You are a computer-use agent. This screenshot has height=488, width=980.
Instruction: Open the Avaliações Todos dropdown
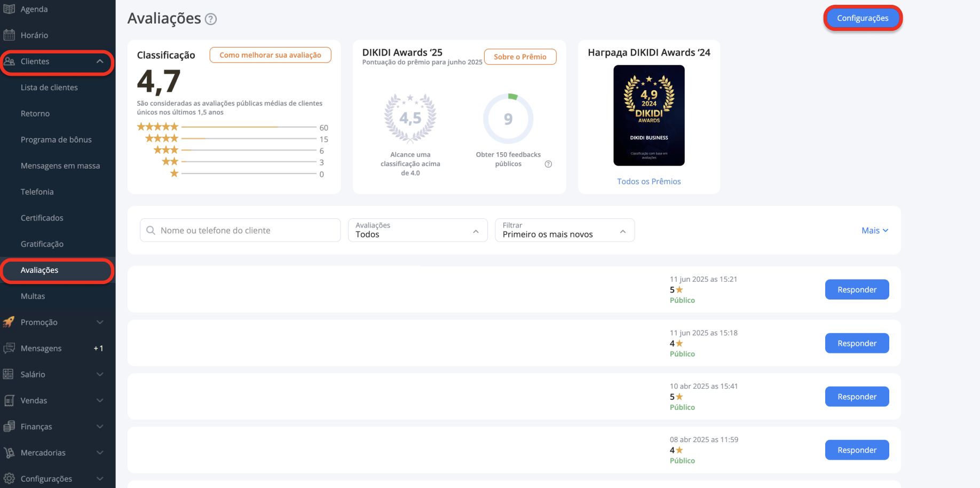pos(418,230)
